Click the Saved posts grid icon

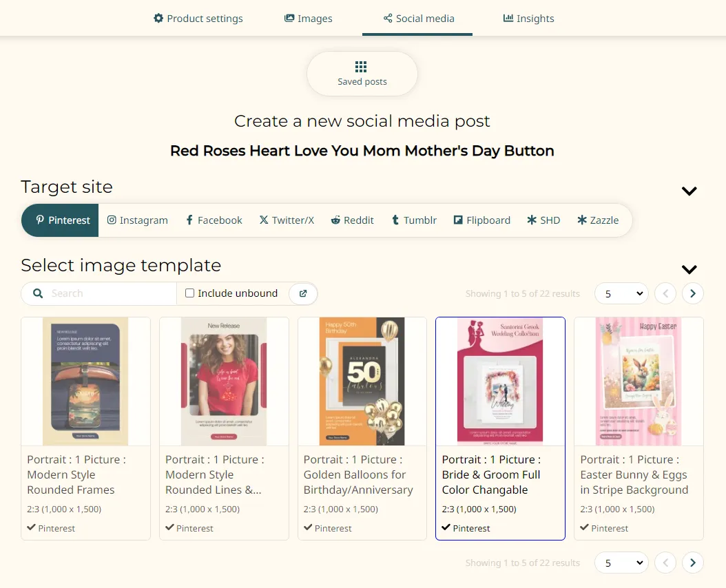[x=361, y=67]
